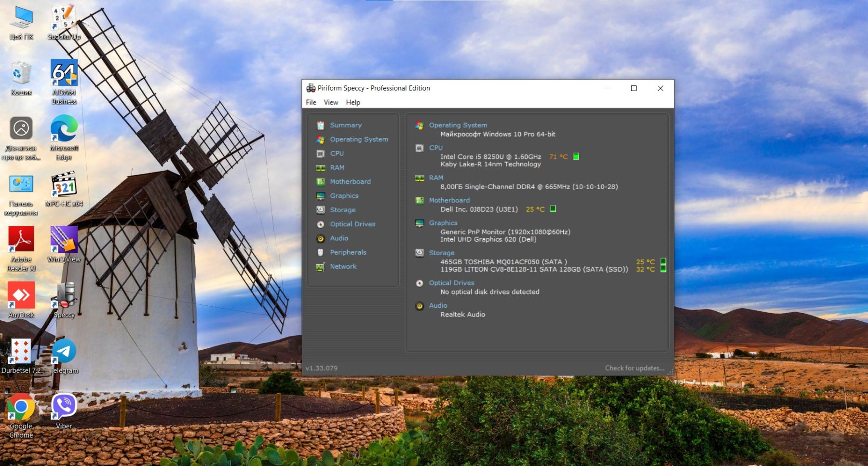The height and width of the screenshot is (466, 868).
Task: Select Motherboard in the sidebar list
Action: click(x=350, y=181)
